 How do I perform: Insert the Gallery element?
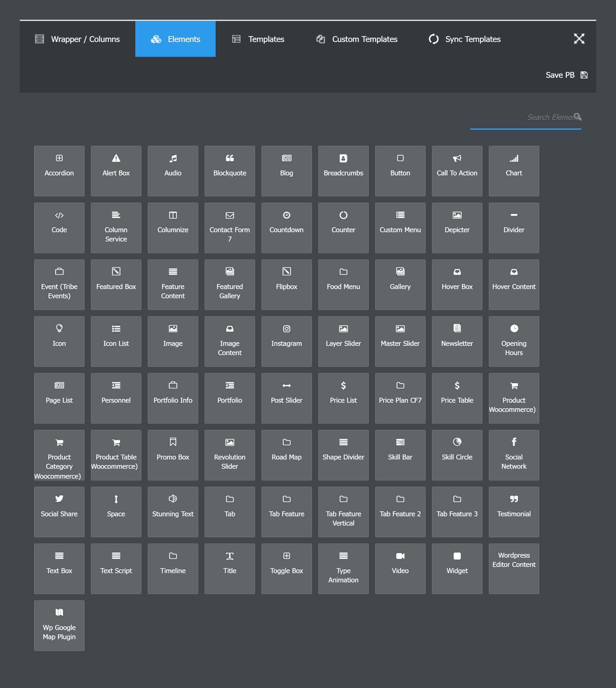(x=400, y=284)
